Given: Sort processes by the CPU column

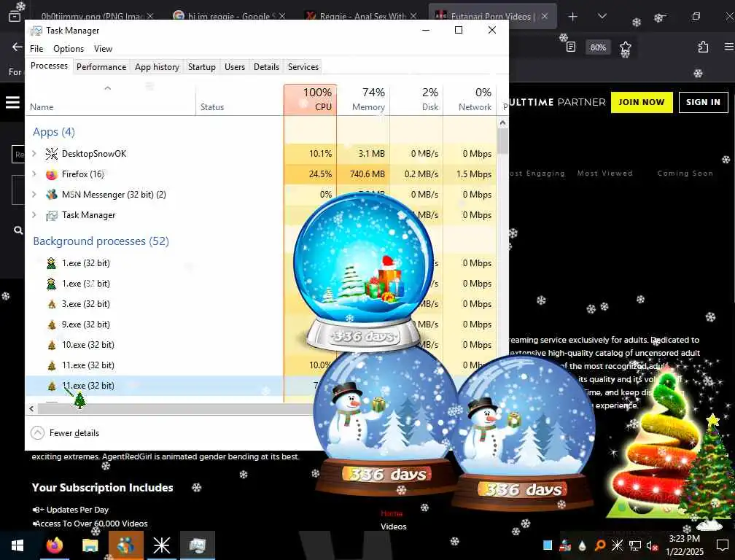Looking at the screenshot, I should point(310,99).
